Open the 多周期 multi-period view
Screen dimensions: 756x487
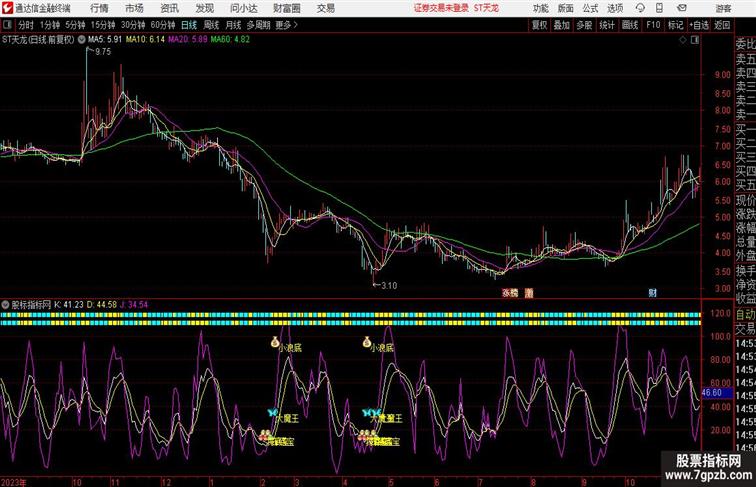tap(259, 25)
